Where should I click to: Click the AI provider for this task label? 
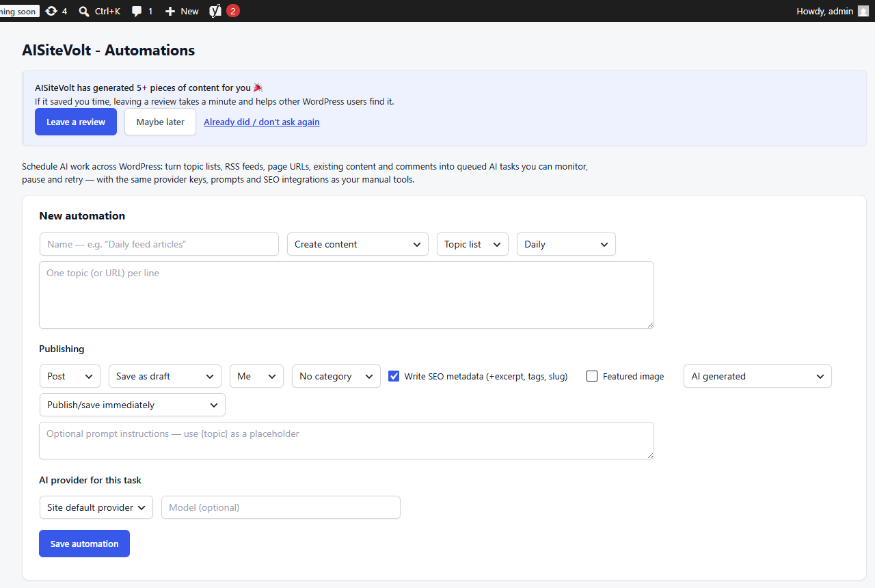(90, 480)
